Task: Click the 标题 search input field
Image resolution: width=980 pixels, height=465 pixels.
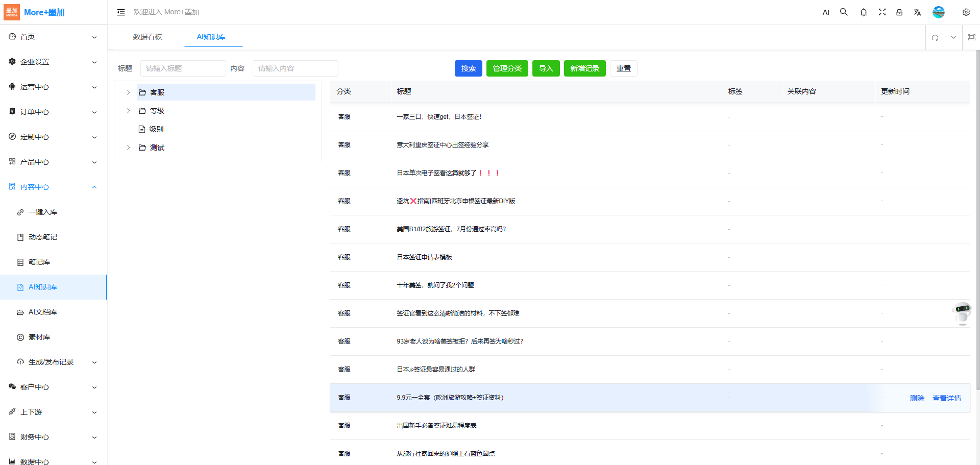Action: (183, 68)
